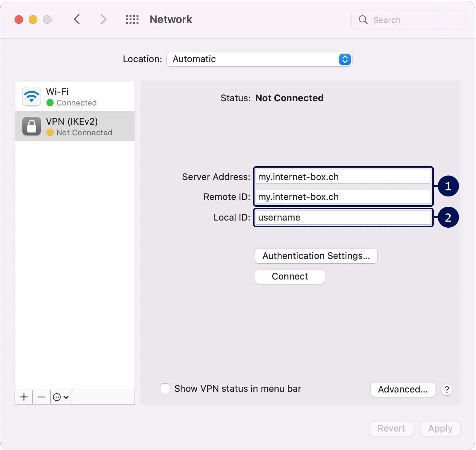
Task: Remove selected service with minus
Action: pos(42,397)
